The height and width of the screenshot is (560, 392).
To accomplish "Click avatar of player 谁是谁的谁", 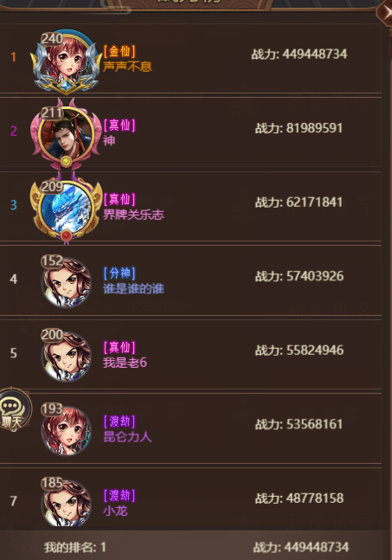I will tap(66, 282).
